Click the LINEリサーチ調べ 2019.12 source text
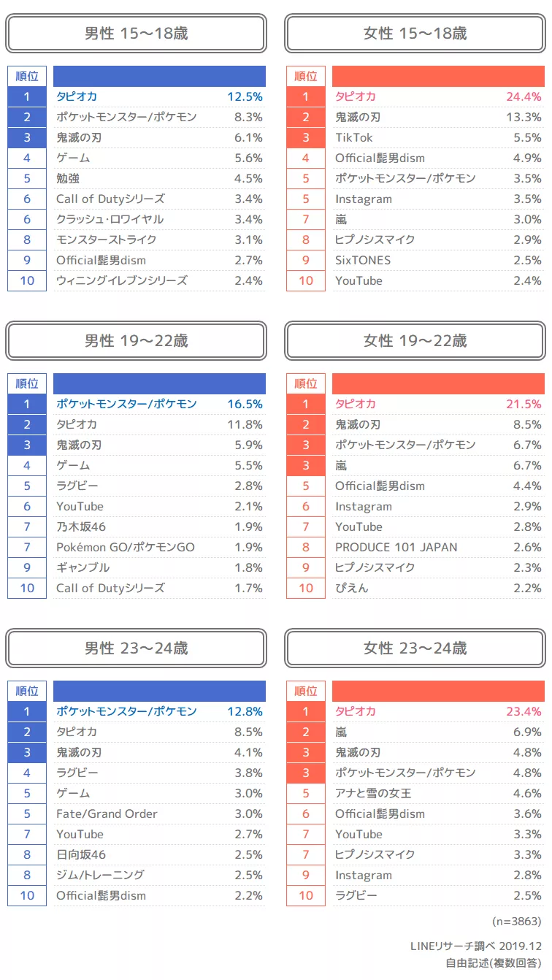The image size is (552, 980). click(x=475, y=946)
